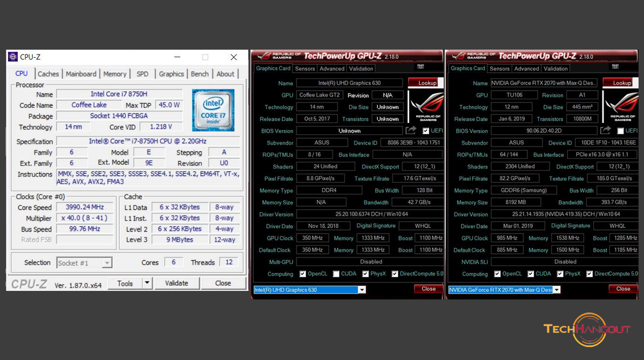
Task: Open the Socket #1 selection dropdown in CPU-Z
Action: (84, 263)
